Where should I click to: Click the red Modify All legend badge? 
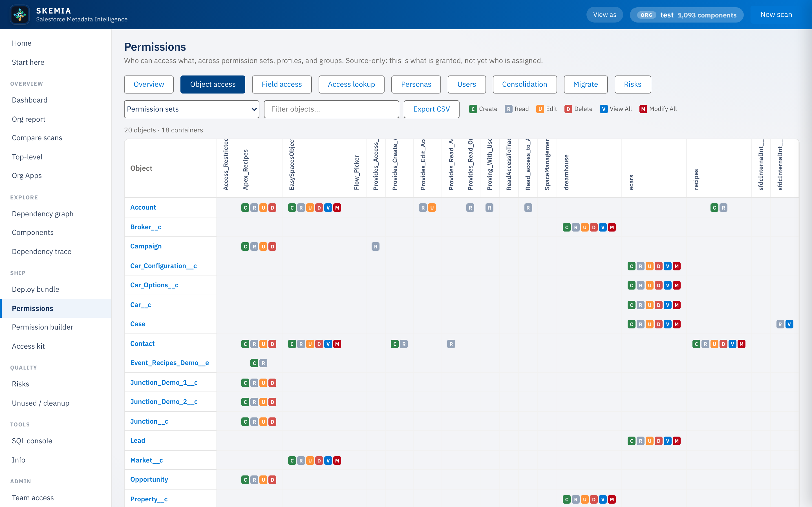click(x=643, y=109)
